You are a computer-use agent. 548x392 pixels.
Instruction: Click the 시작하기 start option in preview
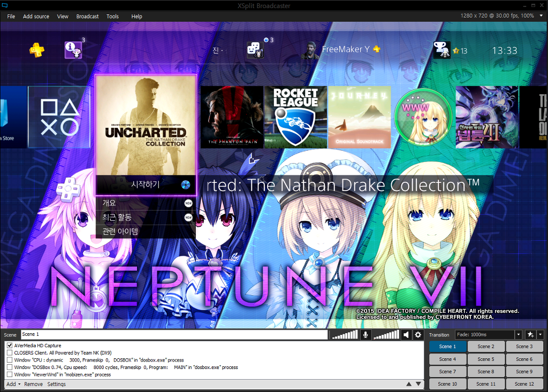[x=146, y=185]
